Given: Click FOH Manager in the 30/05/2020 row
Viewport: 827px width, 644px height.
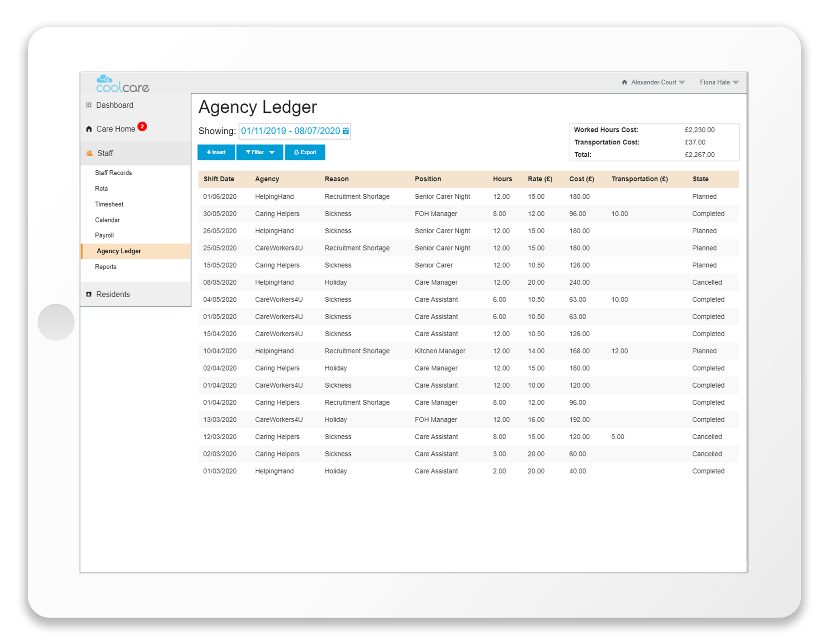Looking at the screenshot, I should coord(436,214).
